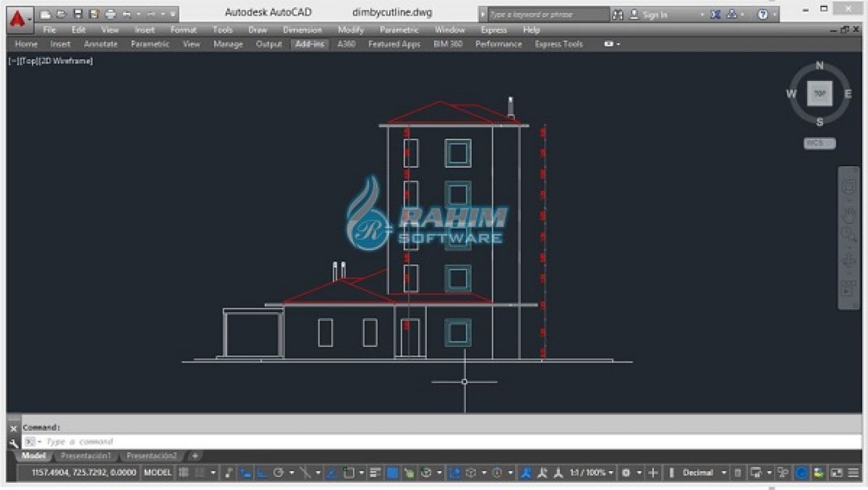Expand the Sign In dropdown arrow
Image resolution: width=868 pixels, height=490 pixels.
coord(702,15)
